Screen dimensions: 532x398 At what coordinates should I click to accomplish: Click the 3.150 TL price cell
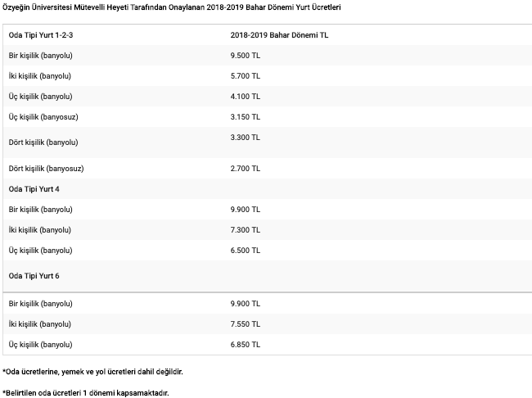246,117
